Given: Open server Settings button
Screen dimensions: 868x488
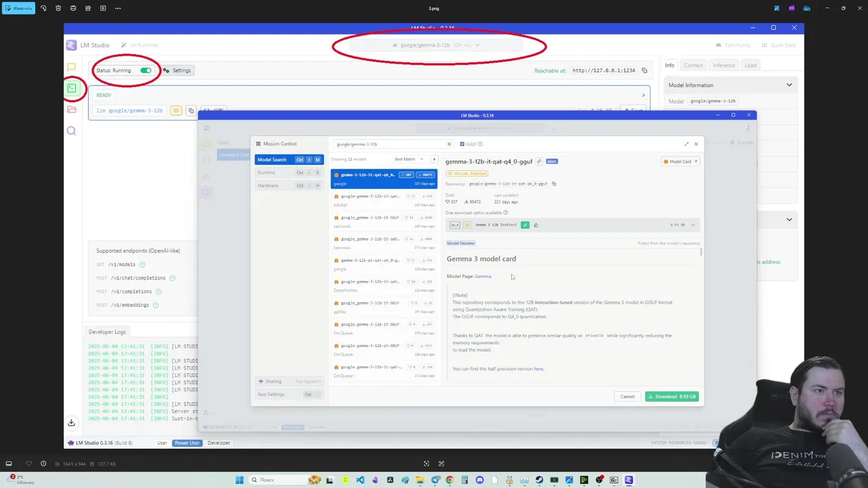Looking at the screenshot, I should coord(178,70).
